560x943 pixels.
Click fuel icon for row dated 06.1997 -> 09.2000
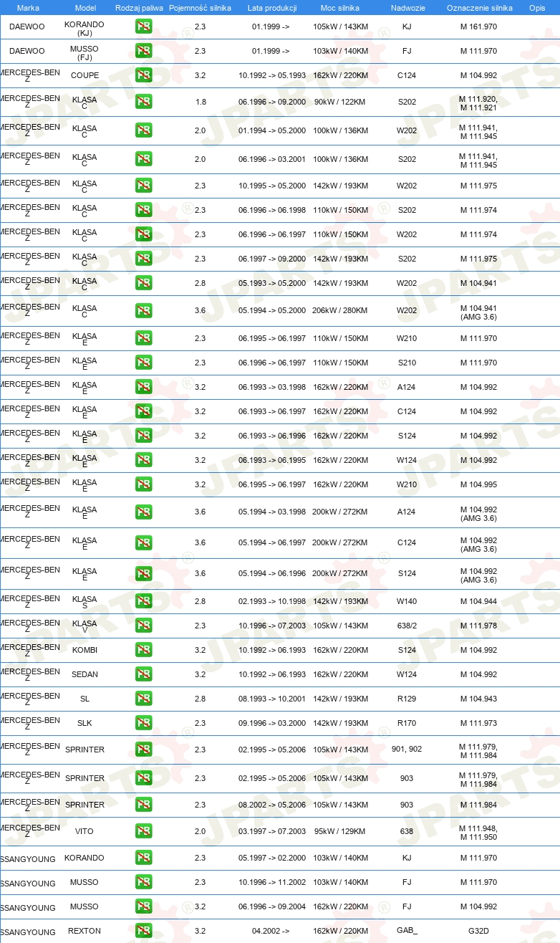pyautogui.click(x=143, y=259)
